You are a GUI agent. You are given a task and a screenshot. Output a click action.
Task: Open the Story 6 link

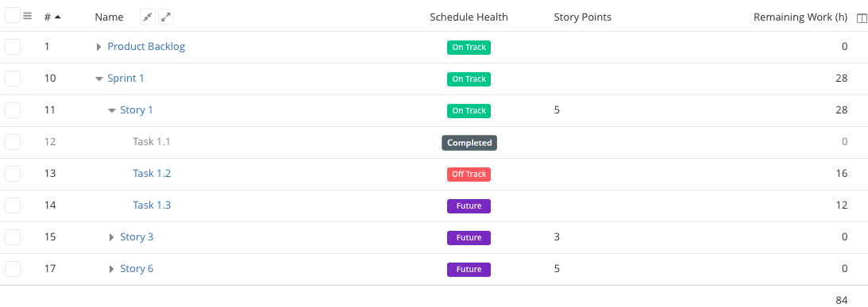pyautogui.click(x=137, y=269)
